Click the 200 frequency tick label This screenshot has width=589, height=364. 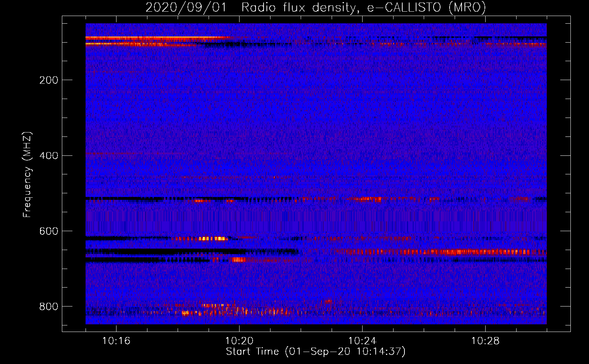(x=49, y=80)
